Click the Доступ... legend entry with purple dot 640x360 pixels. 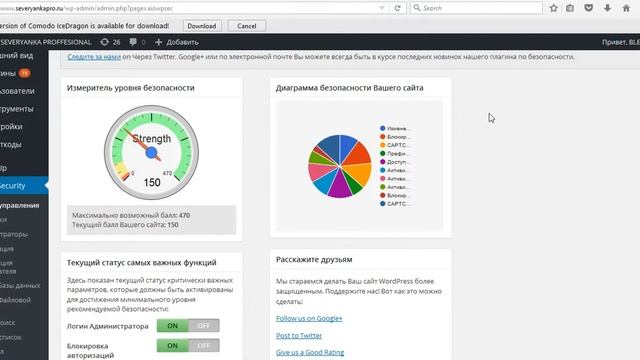(x=395, y=162)
